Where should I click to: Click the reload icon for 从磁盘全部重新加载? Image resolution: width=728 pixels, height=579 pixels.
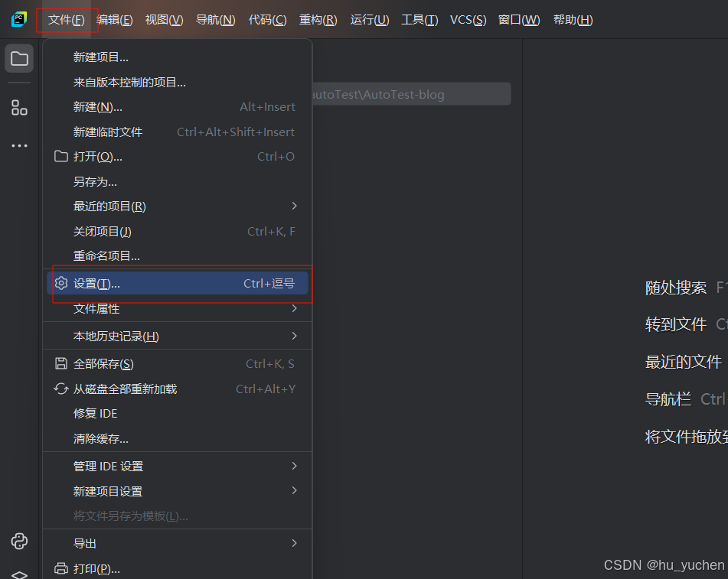(61, 389)
